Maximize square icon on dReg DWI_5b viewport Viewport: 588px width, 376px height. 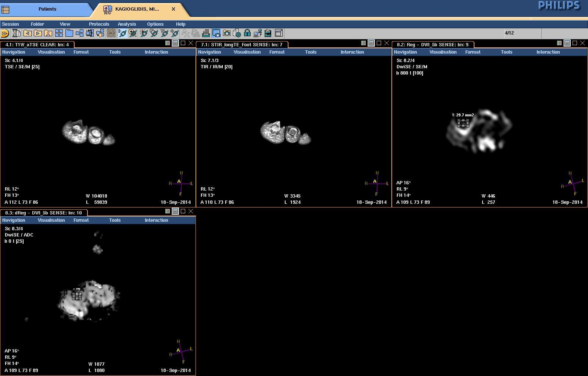click(183, 211)
